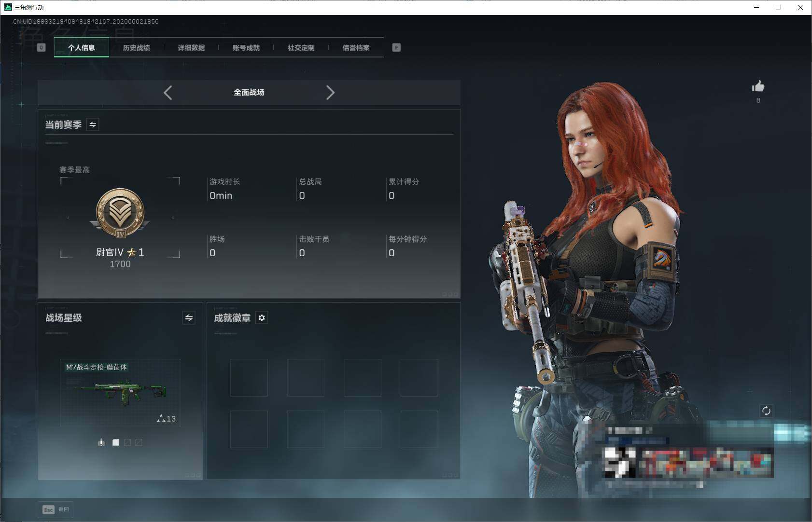Click the 战场星级 heading
The height and width of the screenshot is (522, 812).
point(64,318)
